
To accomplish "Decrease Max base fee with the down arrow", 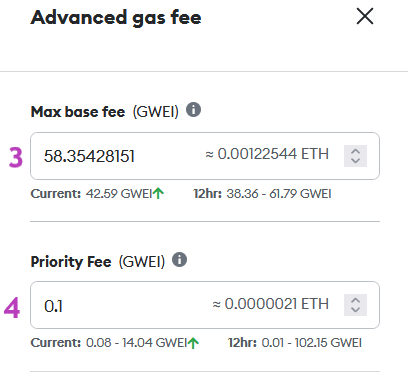I will (356, 161).
